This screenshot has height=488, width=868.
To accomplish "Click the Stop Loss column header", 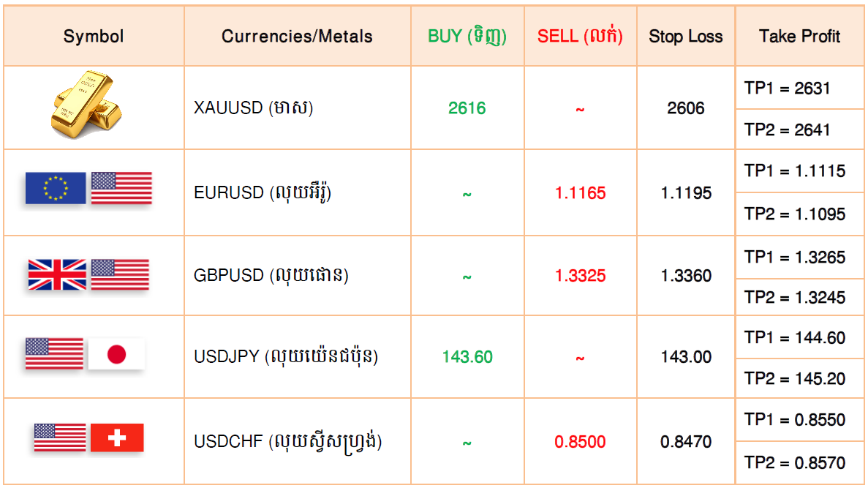I will coord(686,37).
